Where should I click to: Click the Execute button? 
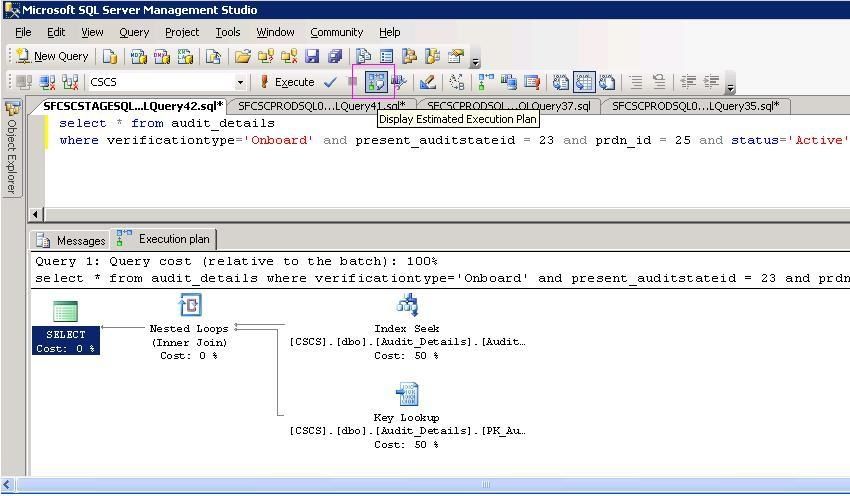click(287, 82)
